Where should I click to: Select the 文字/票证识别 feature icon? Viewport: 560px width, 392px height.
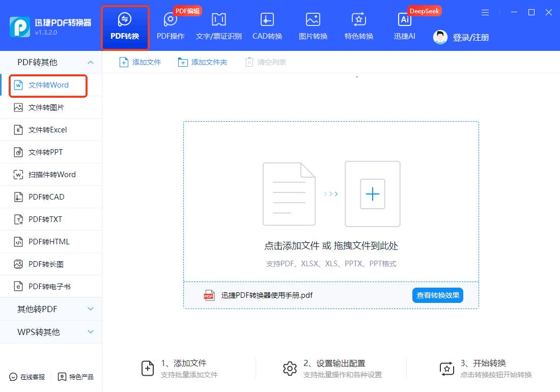(x=218, y=25)
